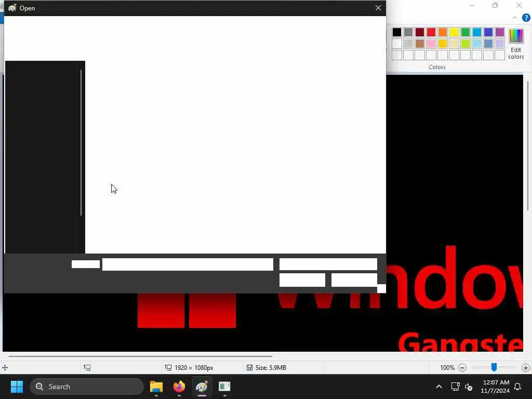
Task: Select the dark gray color swatch
Action: coord(408,32)
